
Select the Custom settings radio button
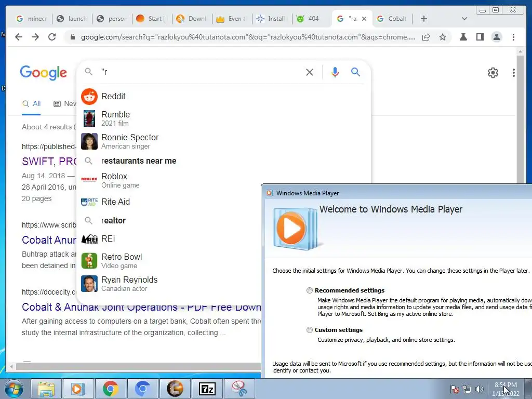pyautogui.click(x=310, y=330)
